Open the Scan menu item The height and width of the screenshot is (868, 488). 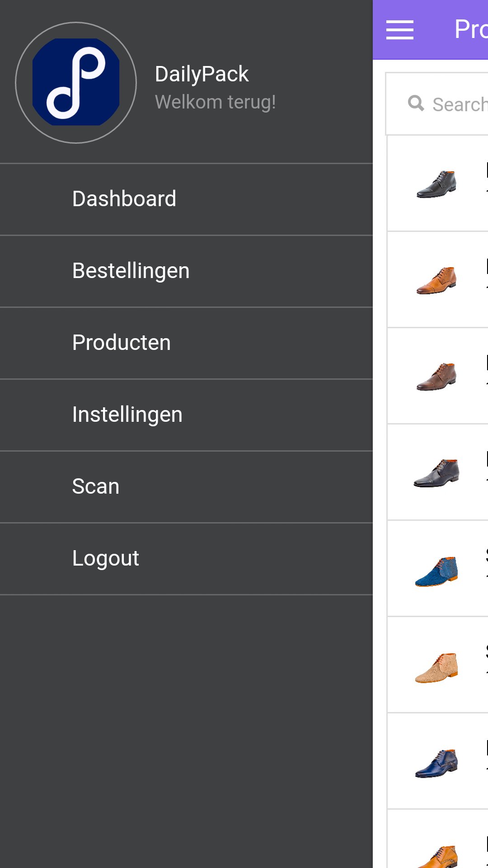(x=95, y=486)
